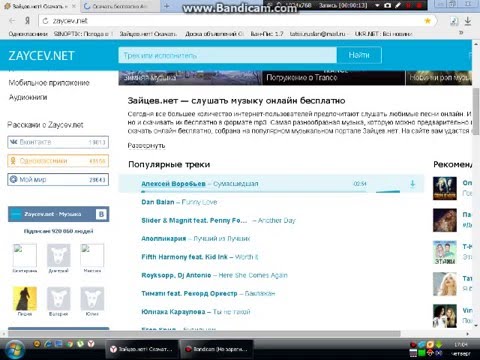
Task: Play Fifth Harmony feat. Kid Ink track
Action: [x=200, y=257]
